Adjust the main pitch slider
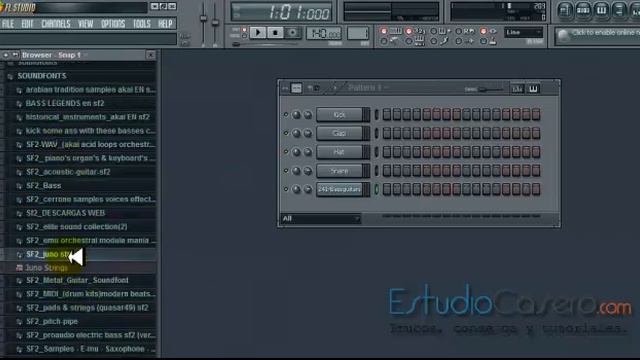 [x=215, y=22]
